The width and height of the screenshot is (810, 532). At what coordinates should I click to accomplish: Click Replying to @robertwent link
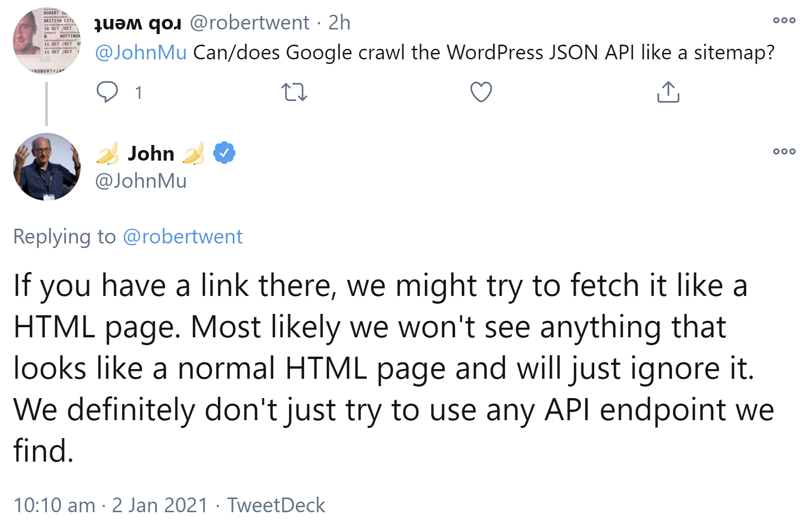(x=183, y=237)
